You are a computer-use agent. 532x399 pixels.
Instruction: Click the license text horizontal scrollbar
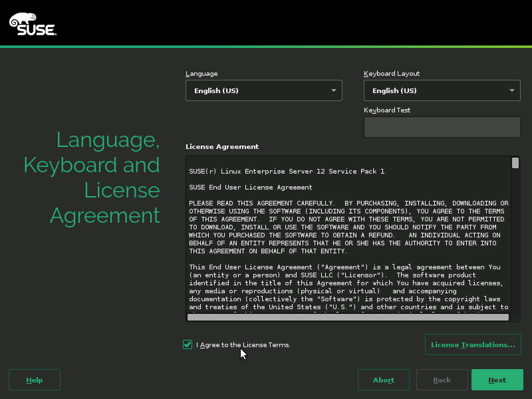tap(348, 317)
